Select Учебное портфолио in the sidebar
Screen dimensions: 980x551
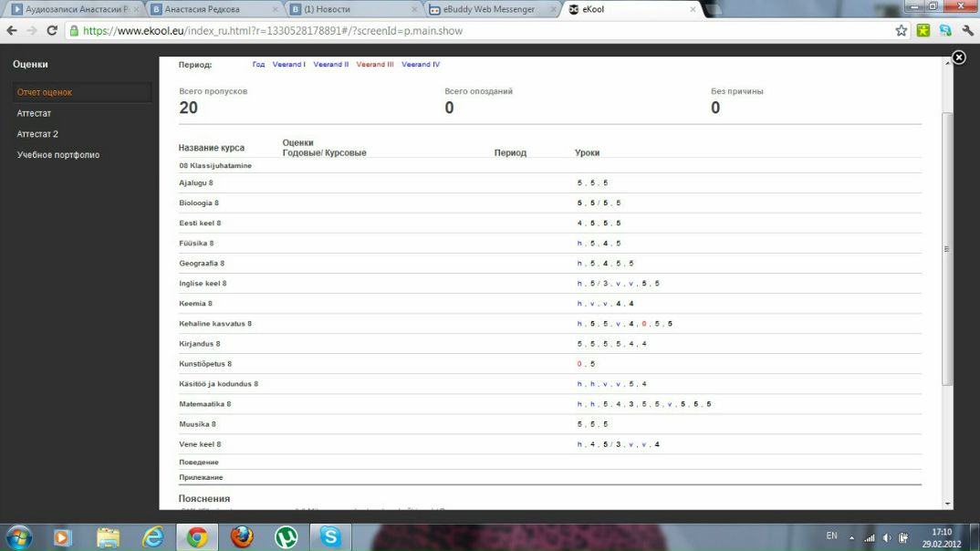coord(58,155)
